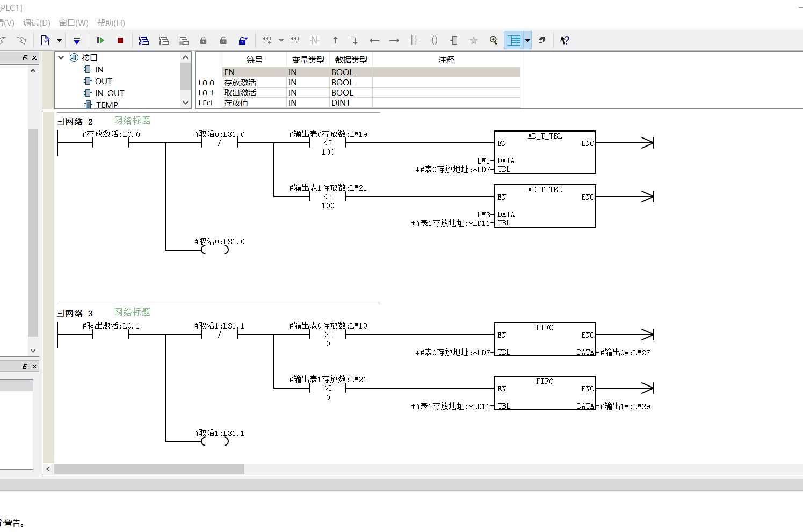Click the greyed N-contact toolbar icon
803x532 pixels.
[x=315, y=40]
